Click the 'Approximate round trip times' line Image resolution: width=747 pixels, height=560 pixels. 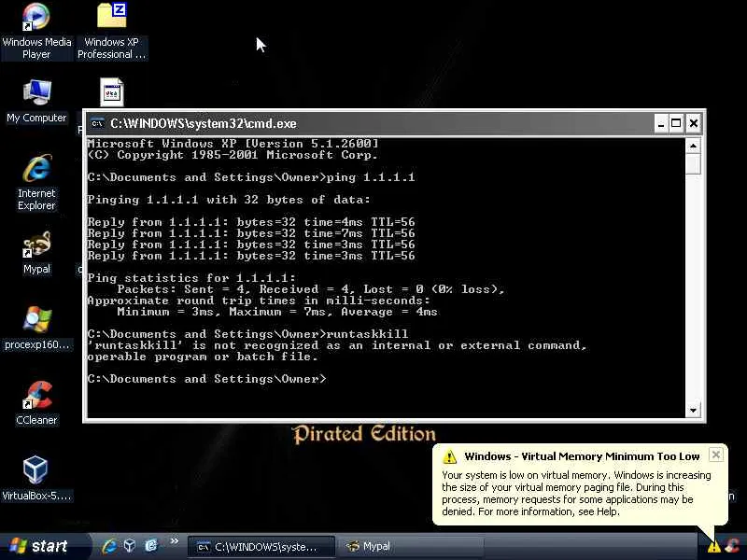pos(259,301)
